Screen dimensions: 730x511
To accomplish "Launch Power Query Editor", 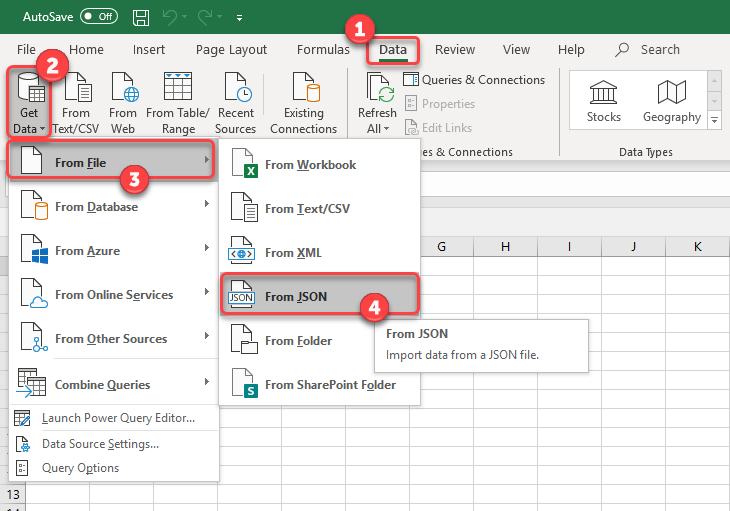I will click(117, 418).
